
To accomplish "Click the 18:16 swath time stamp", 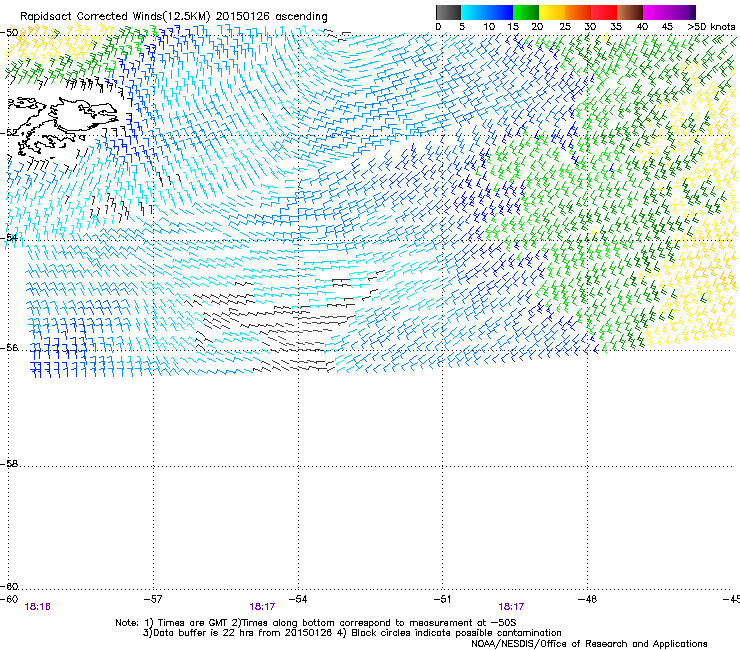I will pos(37,607).
